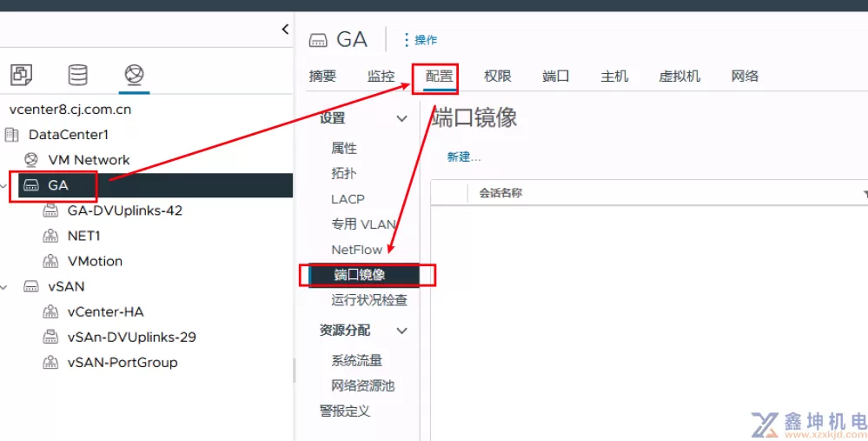The height and width of the screenshot is (441, 868).
Task: Click the three-dot icon beside 操作
Action: 407,40
